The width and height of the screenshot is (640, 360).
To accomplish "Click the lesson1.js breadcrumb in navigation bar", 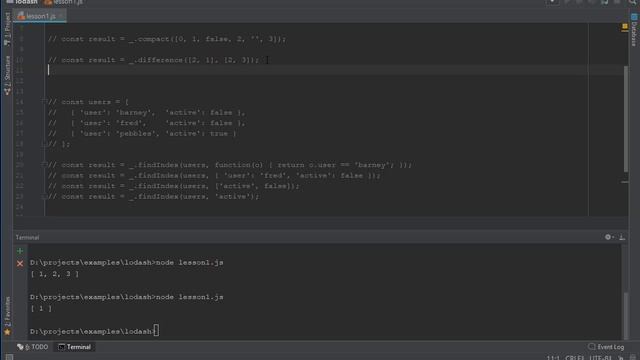I will click(63, 2).
